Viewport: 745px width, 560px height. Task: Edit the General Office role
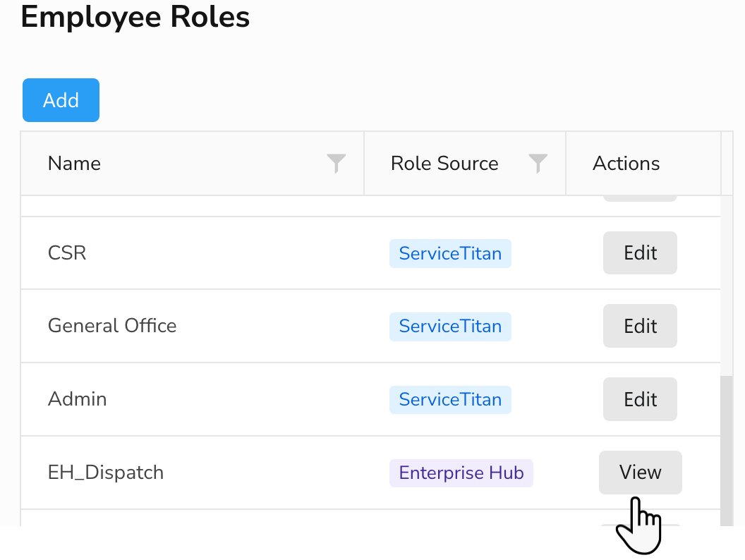click(x=639, y=326)
